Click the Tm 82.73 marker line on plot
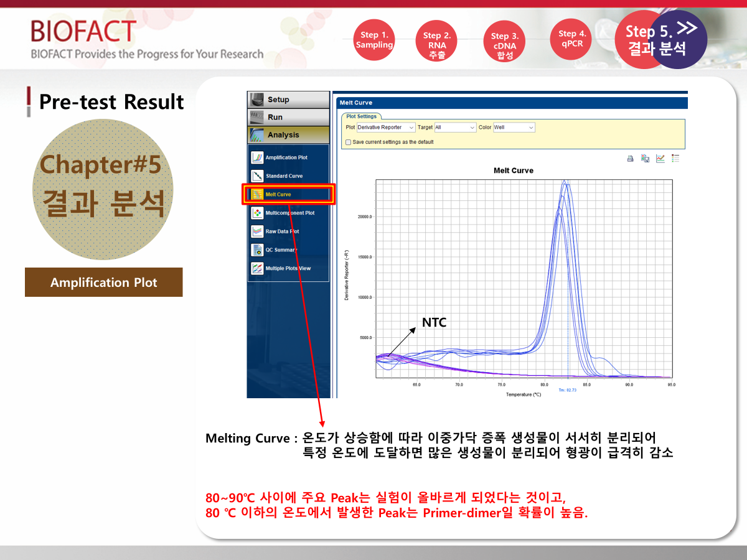Screen dimensions: 747x560 coord(568,280)
